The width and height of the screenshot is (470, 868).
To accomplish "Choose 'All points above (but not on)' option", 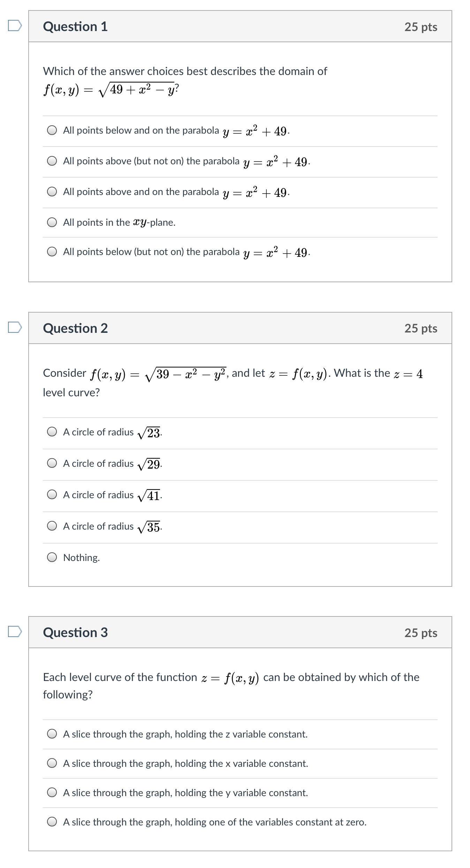I will pyautogui.click(x=52, y=161).
